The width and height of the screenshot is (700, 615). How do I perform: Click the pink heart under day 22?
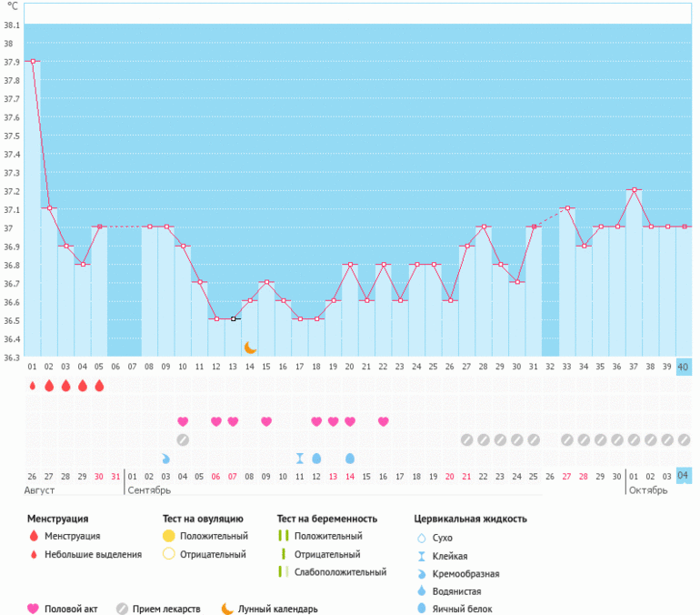pyautogui.click(x=383, y=421)
